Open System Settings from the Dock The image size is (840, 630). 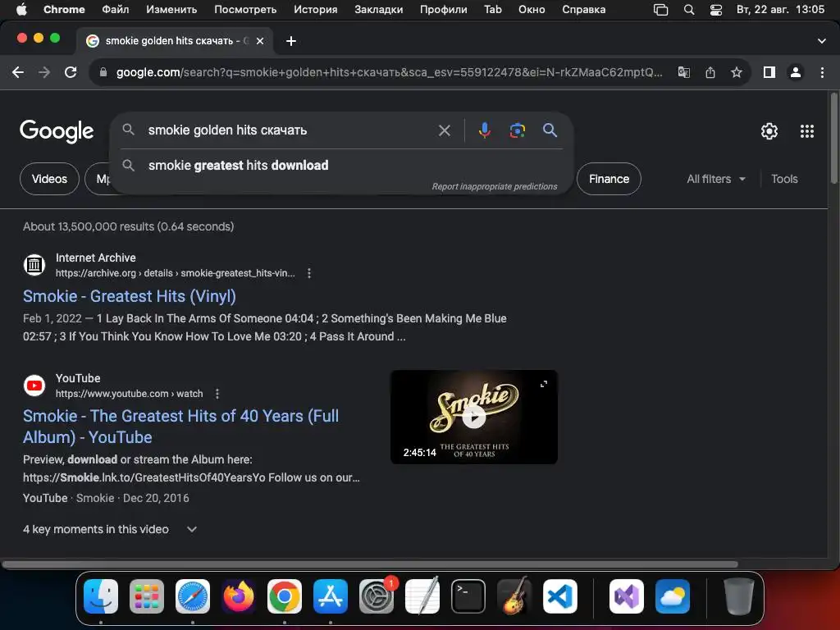377,596
